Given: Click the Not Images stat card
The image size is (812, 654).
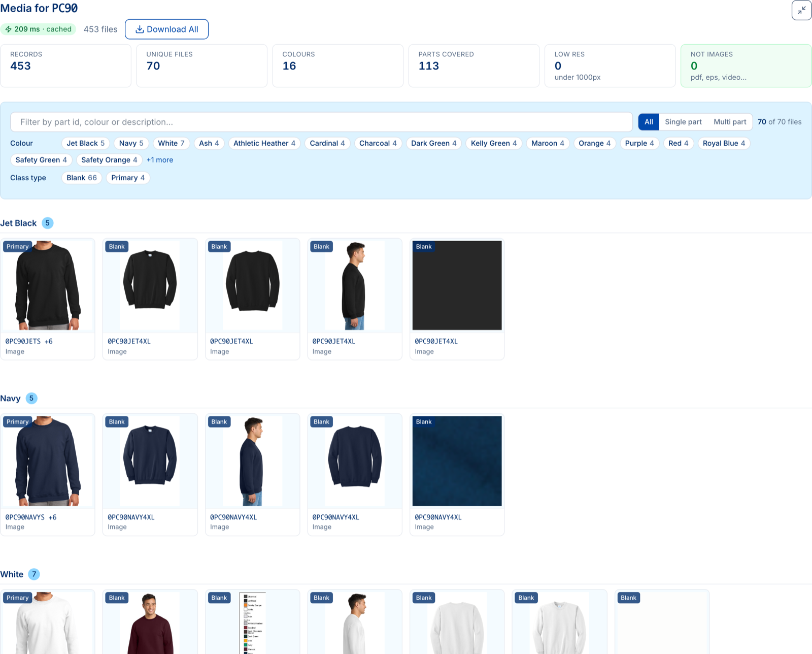Looking at the screenshot, I should [746, 66].
